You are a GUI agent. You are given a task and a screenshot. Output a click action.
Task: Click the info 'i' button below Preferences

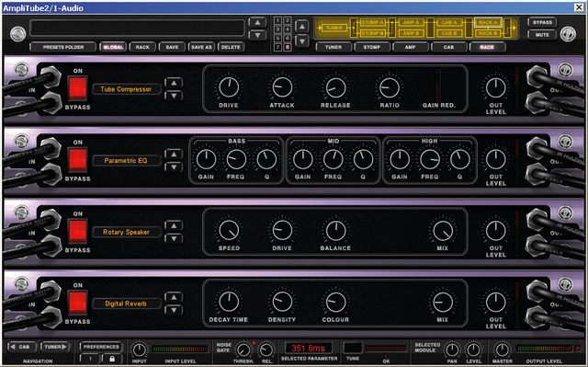point(90,359)
